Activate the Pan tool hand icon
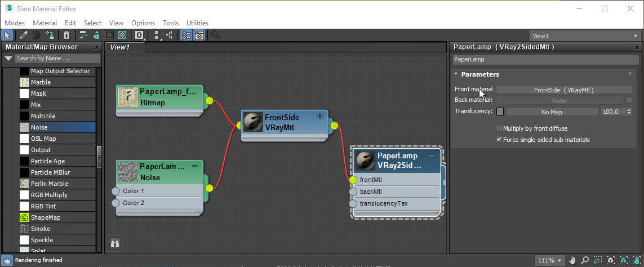The height and width of the screenshot is (267, 644). (x=572, y=260)
